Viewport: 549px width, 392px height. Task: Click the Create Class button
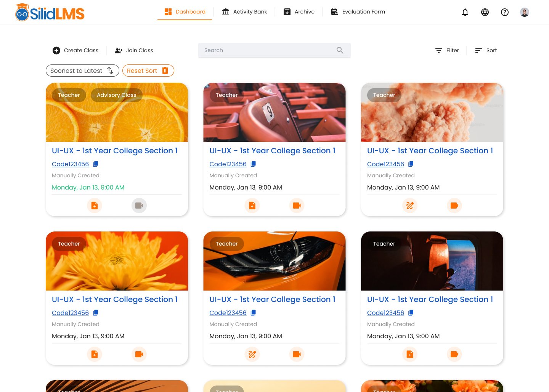coord(75,50)
